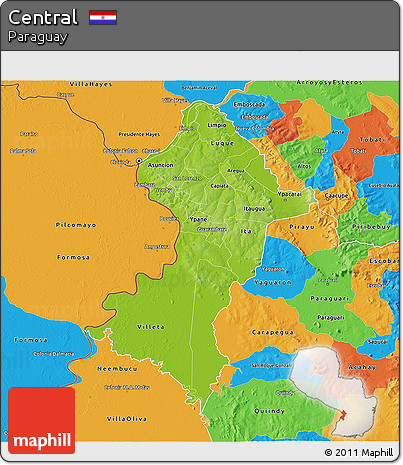
Task: Click the "Piribebuy" label
Action: (371, 227)
